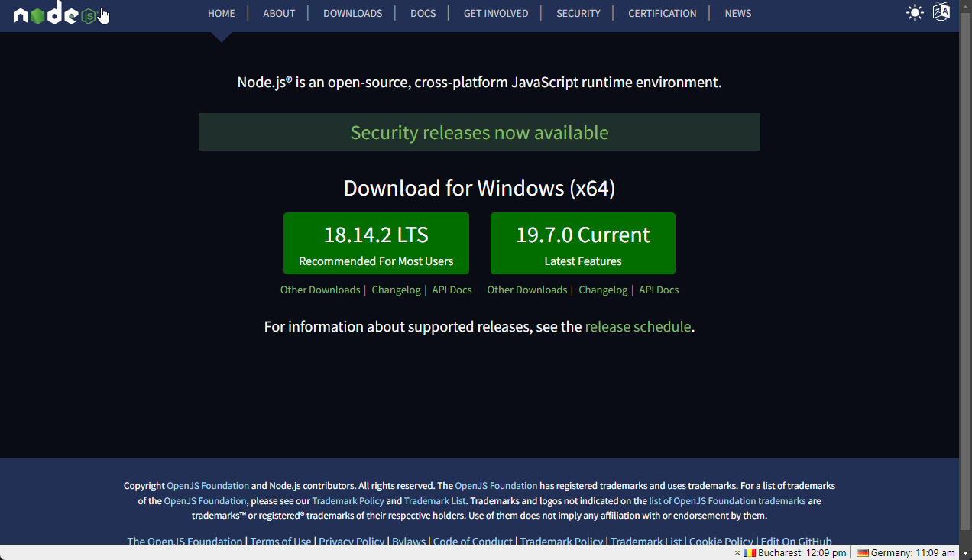Image resolution: width=972 pixels, height=560 pixels.
Task: Download the 19.7.0 Current version
Action: pyautogui.click(x=583, y=243)
